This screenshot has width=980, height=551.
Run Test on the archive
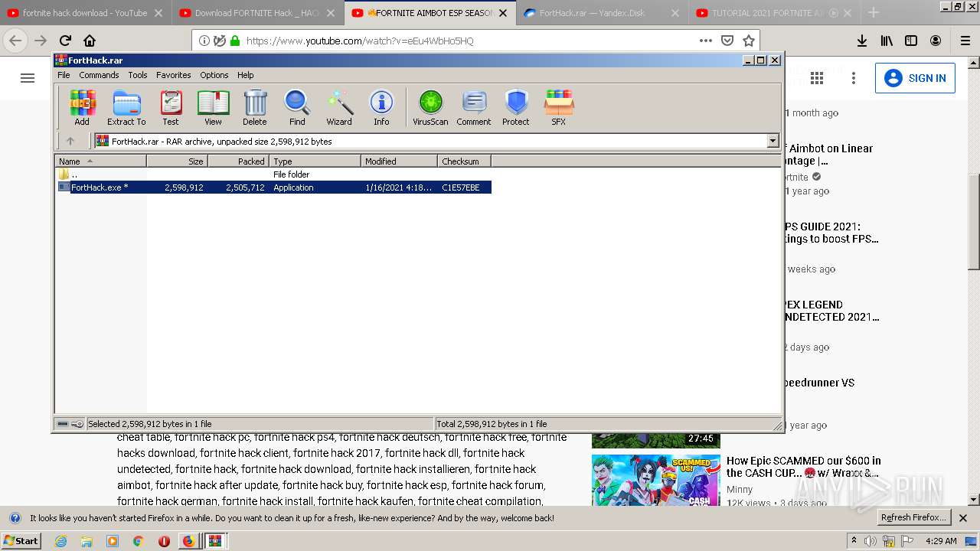pyautogui.click(x=171, y=107)
